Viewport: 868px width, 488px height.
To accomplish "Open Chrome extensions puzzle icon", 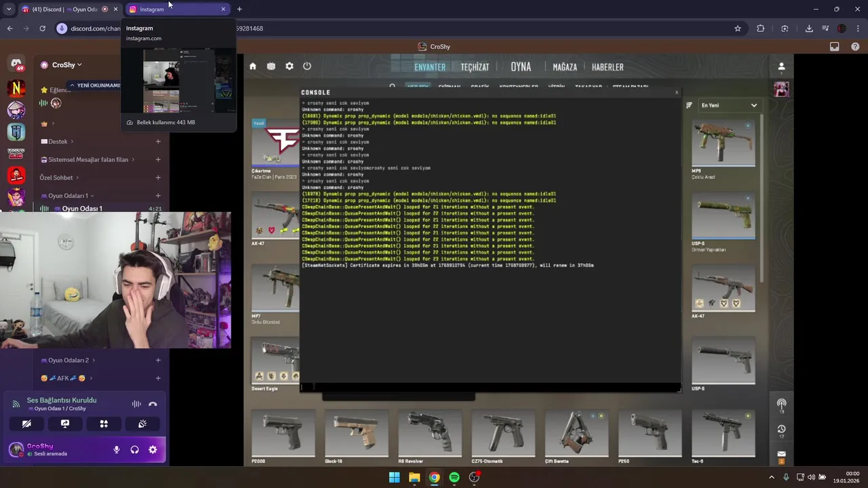I will tap(760, 28).
